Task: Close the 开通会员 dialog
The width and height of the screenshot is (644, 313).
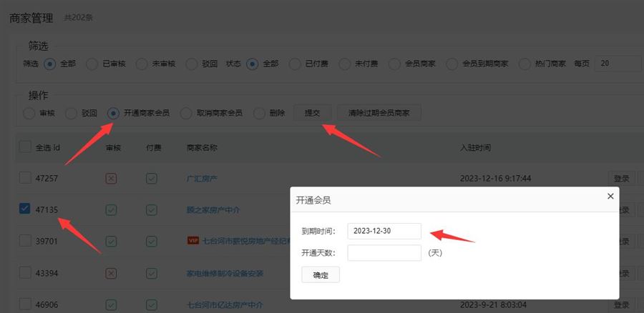Action: (x=610, y=196)
